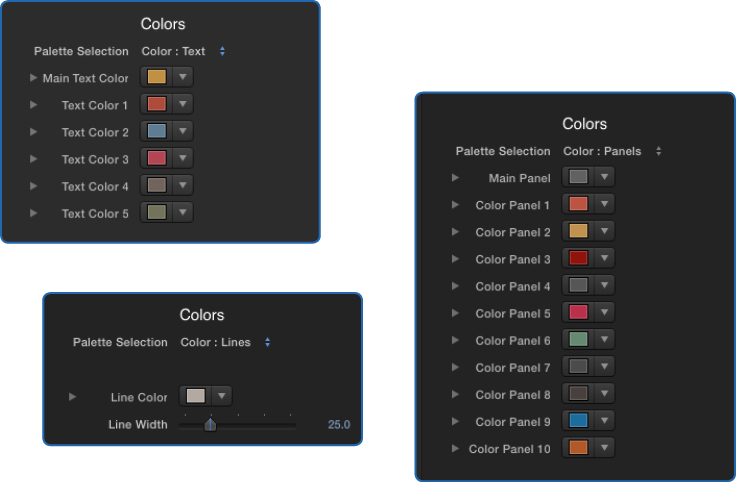Image resolution: width=736 pixels, height=482 pixels.
Task: Click the Color Panel 9 blue swatch
Action: click(578, 420)
